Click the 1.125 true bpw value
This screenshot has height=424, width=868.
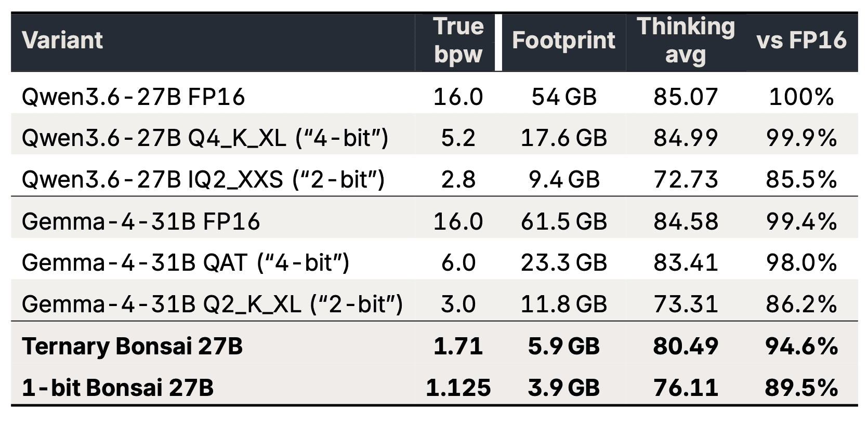tap(458, 388)
